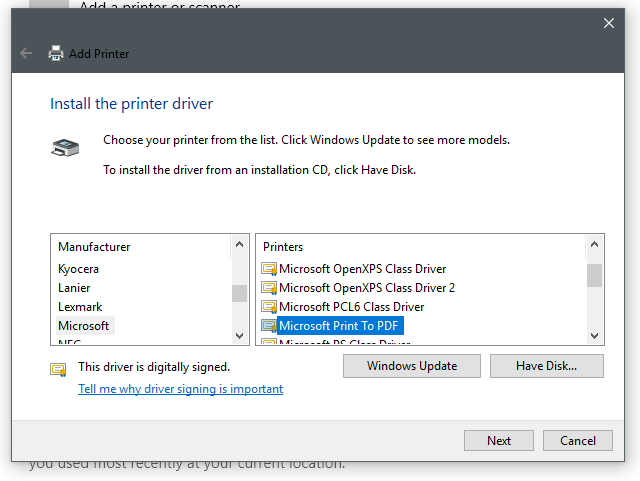Viewport: 640px width, 481px height.
Task: Click the Add Printer title icon
Action: 56,53
